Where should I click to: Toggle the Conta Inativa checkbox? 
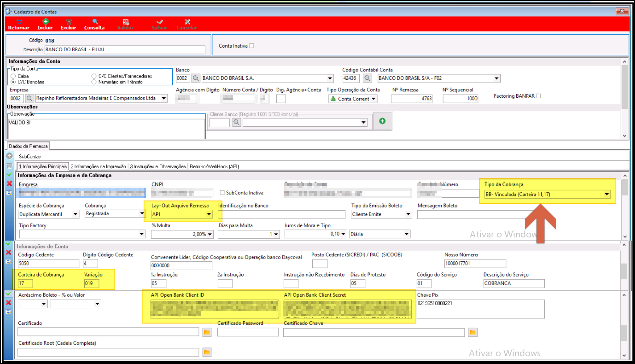[x=252, y=46]
